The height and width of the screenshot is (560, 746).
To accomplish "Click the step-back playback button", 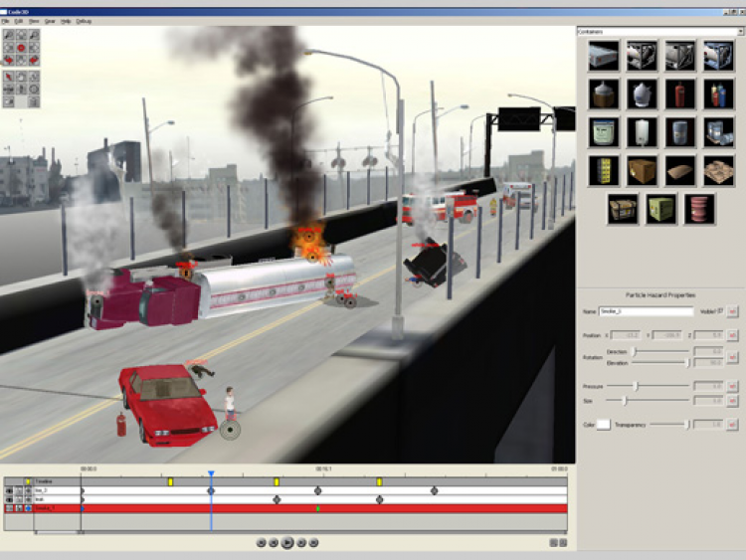I will point(274,542).
